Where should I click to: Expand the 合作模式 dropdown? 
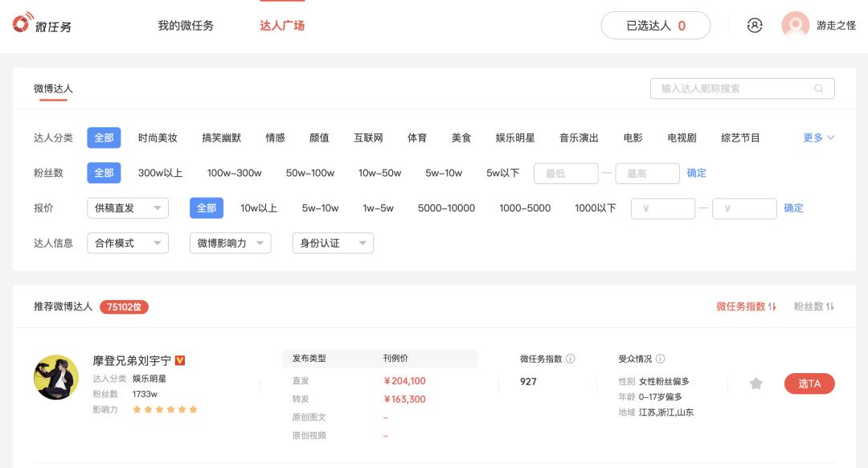point(127,243)
